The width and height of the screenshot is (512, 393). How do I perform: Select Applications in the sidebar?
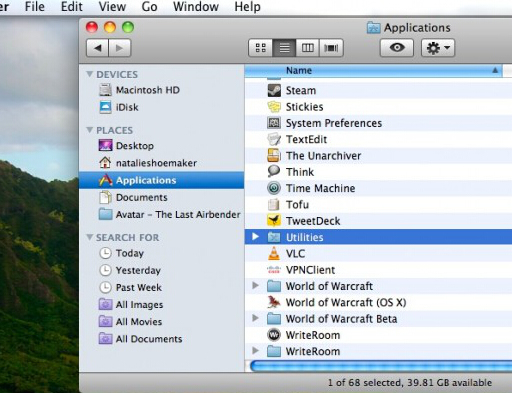click(x=162, y=180)
